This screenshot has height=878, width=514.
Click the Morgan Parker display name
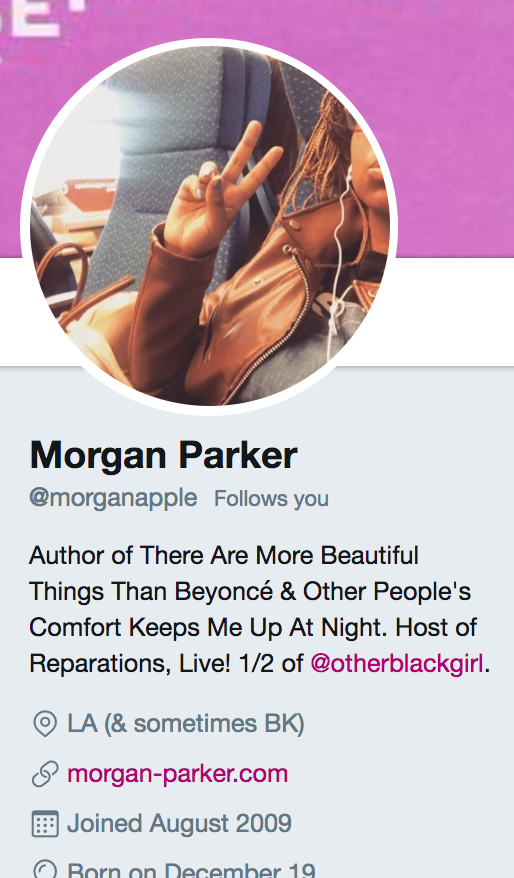tap(163, 455)
